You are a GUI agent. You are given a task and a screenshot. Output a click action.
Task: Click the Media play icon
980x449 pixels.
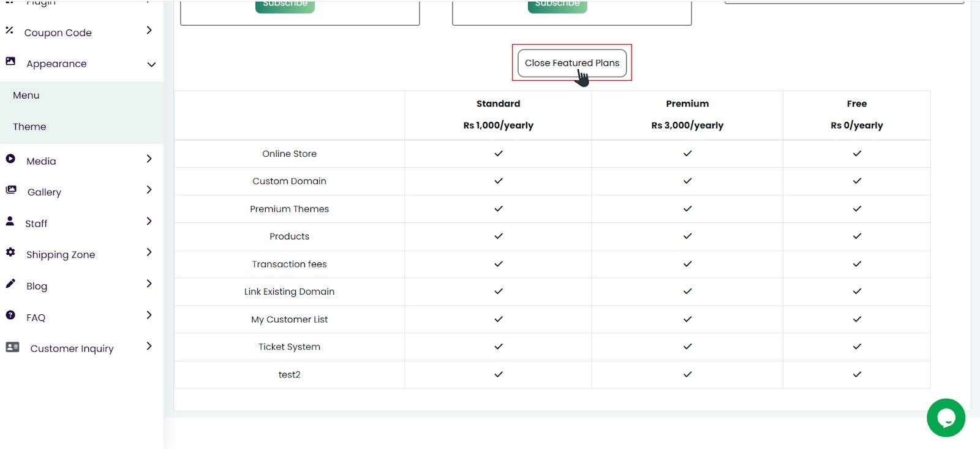pos(10,159)
